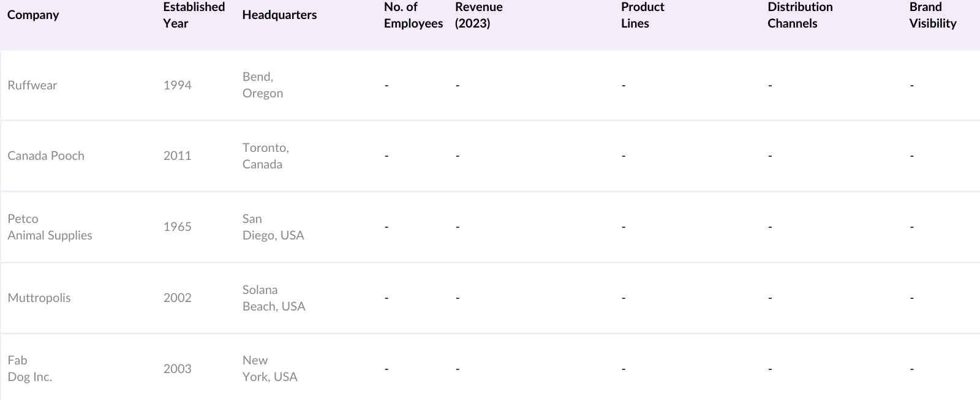Select the Ruffwear company cell
This screenshot has height=400, width=980.
(32, 85)
